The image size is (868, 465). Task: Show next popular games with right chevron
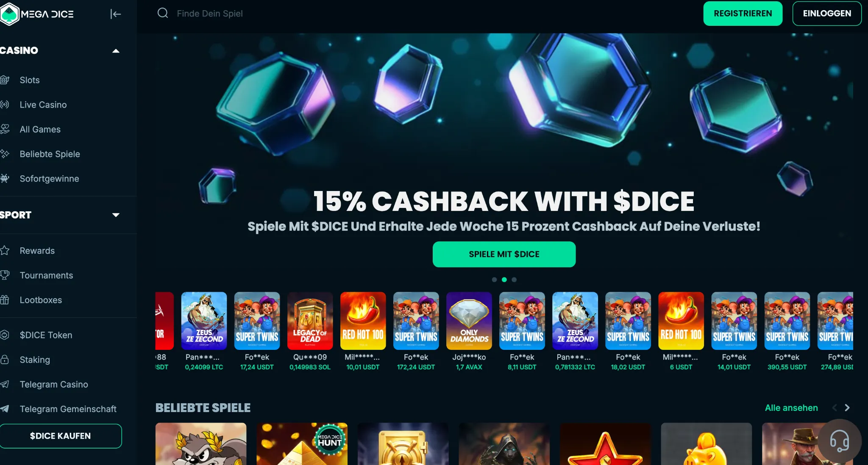[847, 407]
